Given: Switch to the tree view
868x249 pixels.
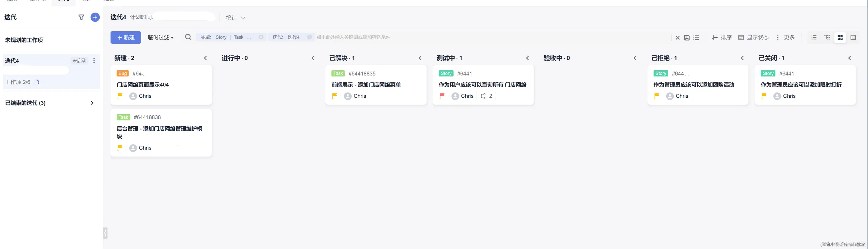Looking at the screenshot, I should pos(827,37).
